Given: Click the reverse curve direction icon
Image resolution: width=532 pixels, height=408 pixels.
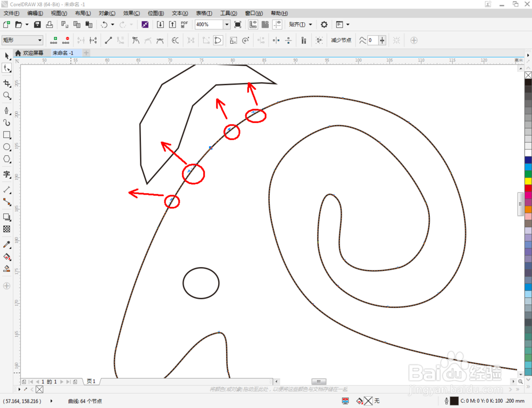Looking at the screenshot, I should pos(175,40).
